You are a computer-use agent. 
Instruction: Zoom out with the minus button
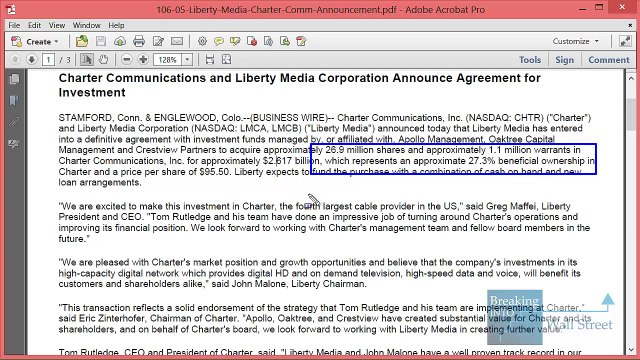127,60
